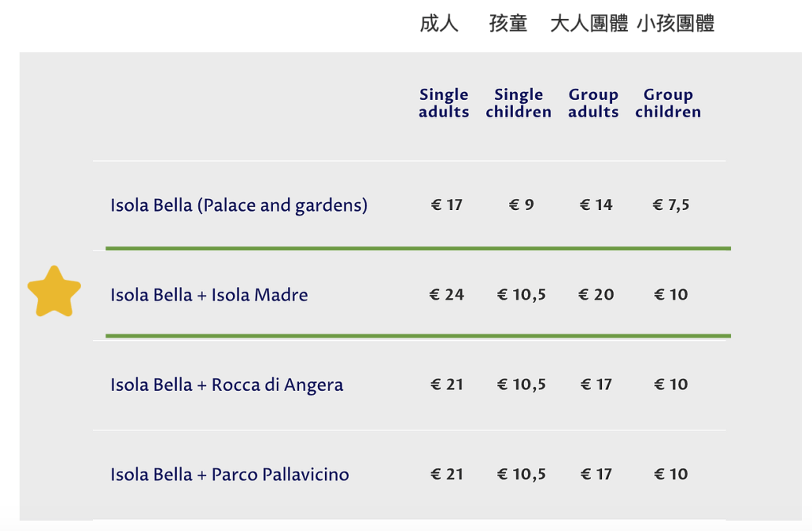
Task: Click the Isola Bella + Parco Pallavicino label
Action: 230,475
